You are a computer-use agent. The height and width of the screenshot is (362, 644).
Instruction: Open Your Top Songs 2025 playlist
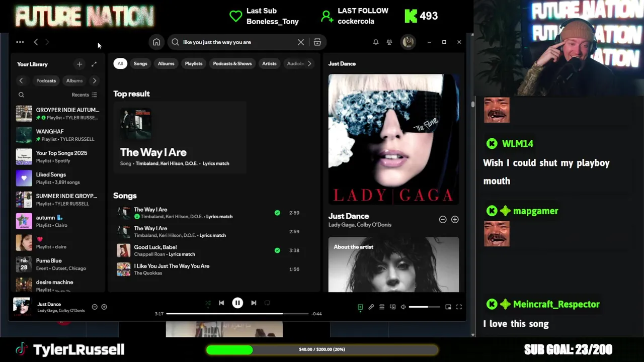click(x=58, y=156)
